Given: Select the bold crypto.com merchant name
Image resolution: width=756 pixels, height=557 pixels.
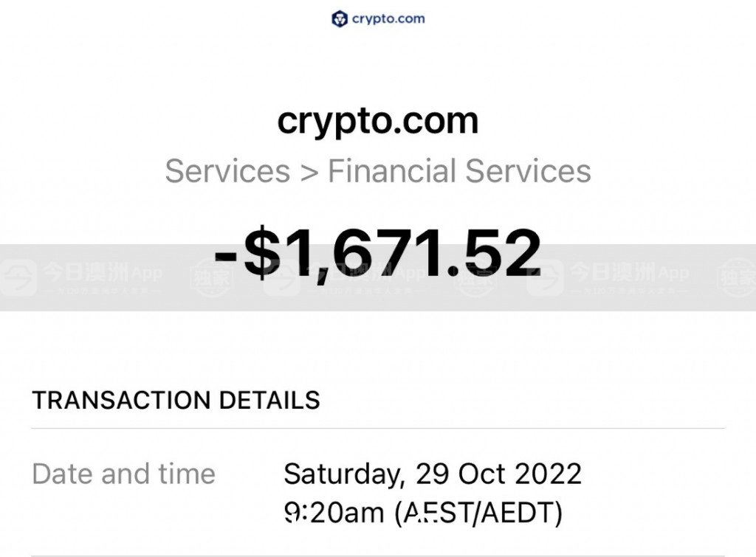Looking at the screenshot, I should tap(378, 122).
